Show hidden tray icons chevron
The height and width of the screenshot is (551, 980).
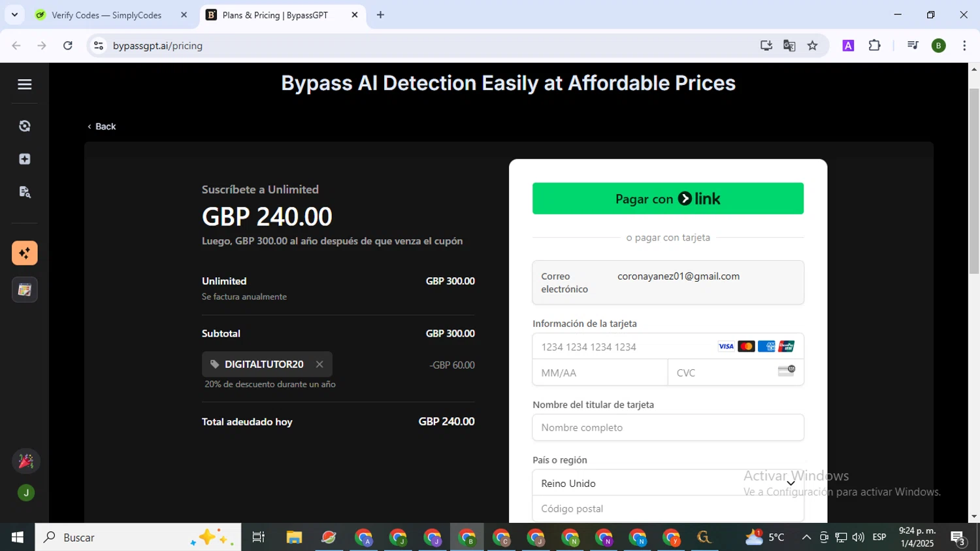806,537
